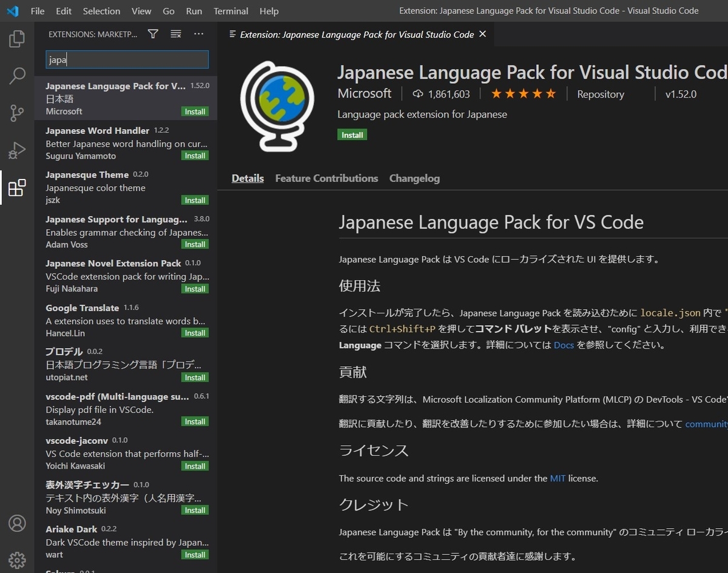Select Google Translate list entry
The height and width of the screenshot is (573, 728).
point(126,320)
